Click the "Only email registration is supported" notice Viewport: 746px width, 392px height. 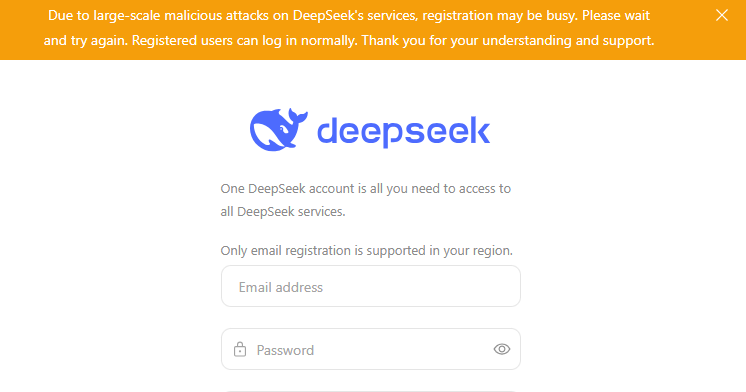366,251
